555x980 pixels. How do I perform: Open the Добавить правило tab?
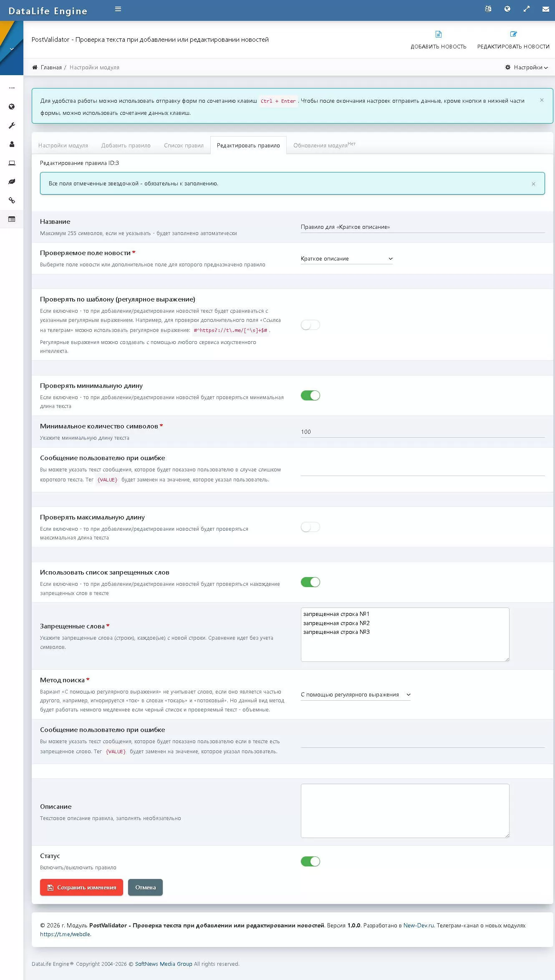click(x=126, y=146)
